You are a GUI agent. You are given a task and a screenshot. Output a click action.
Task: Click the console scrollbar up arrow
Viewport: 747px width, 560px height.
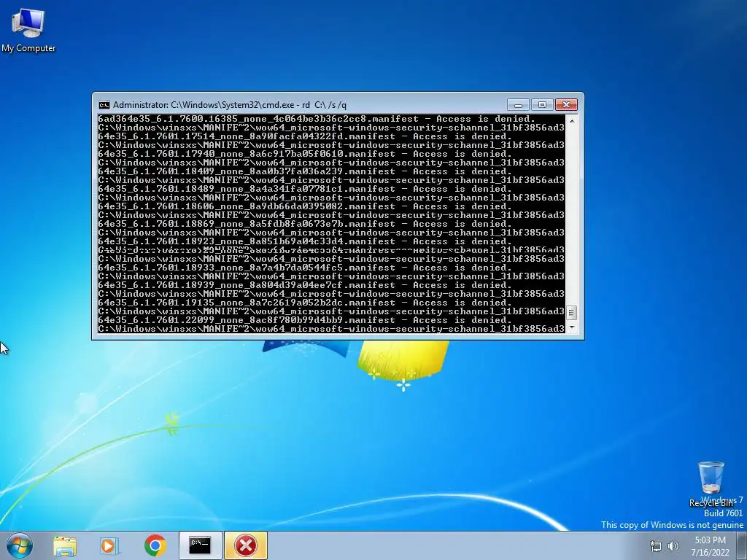click(x=572, y=121)
